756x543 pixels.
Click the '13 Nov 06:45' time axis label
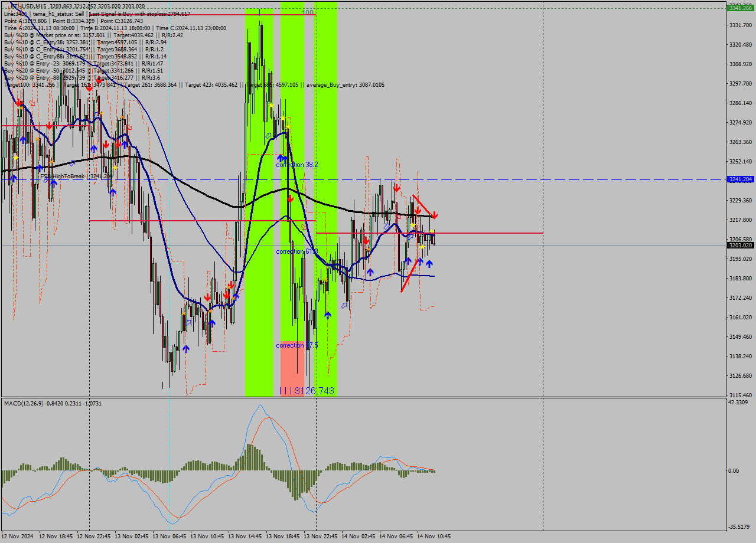170,537
